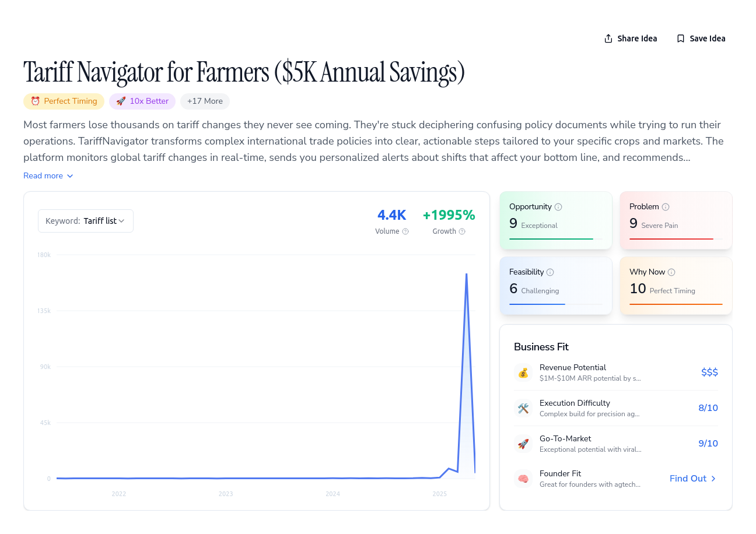The width and height of the screenshot is (756, 534).
Task: Click the rocket Go-To-Market icon
Action: (x=523, y=444)
